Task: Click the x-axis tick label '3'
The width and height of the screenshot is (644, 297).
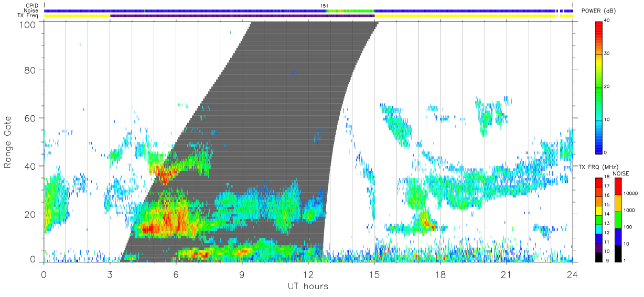Action: click(x=110, y=274)
